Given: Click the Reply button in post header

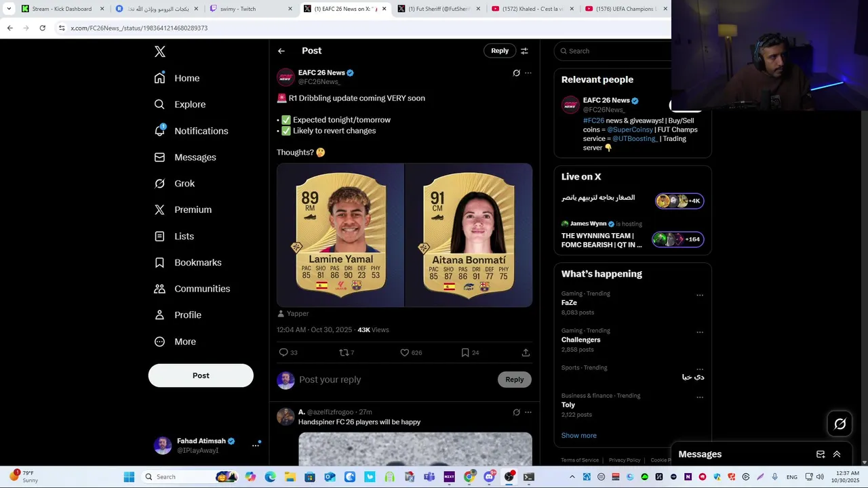Looking at the screenshot, I should point(500,51).
